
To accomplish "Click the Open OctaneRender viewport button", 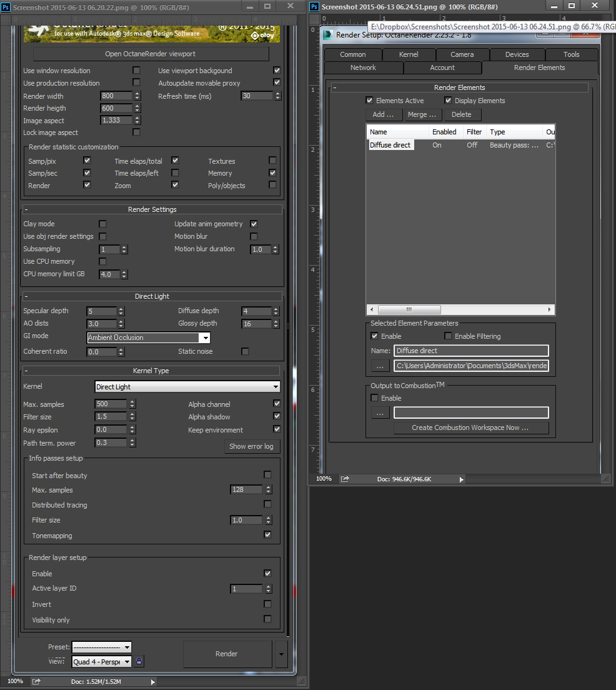I will tap(151, 54).
